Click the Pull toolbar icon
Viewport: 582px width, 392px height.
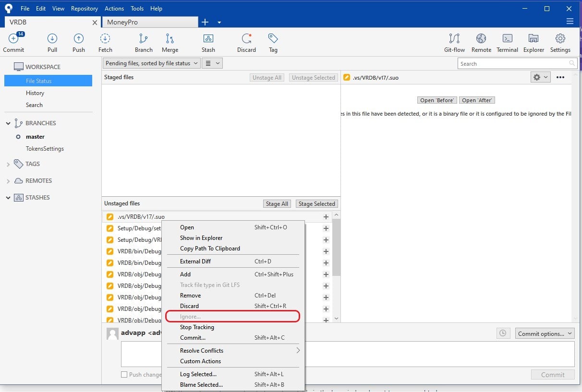(x=52, y=39)
